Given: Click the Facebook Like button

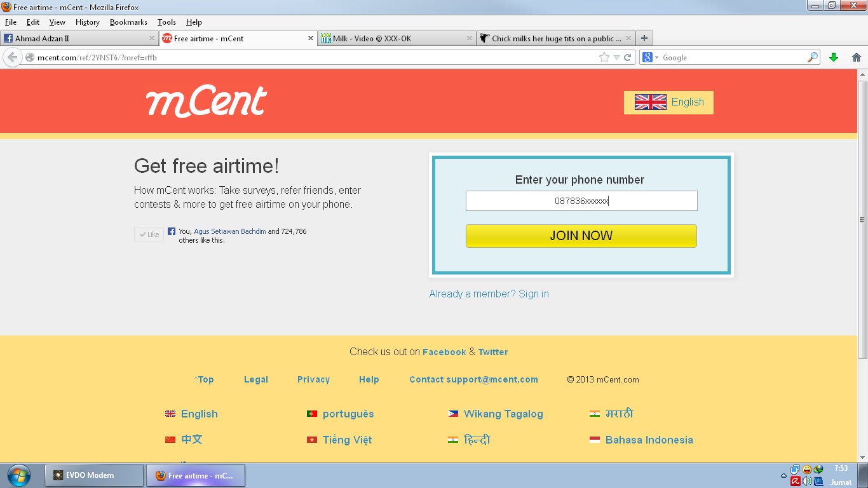Looking at the screenshot, I should (x=149, y=234).
